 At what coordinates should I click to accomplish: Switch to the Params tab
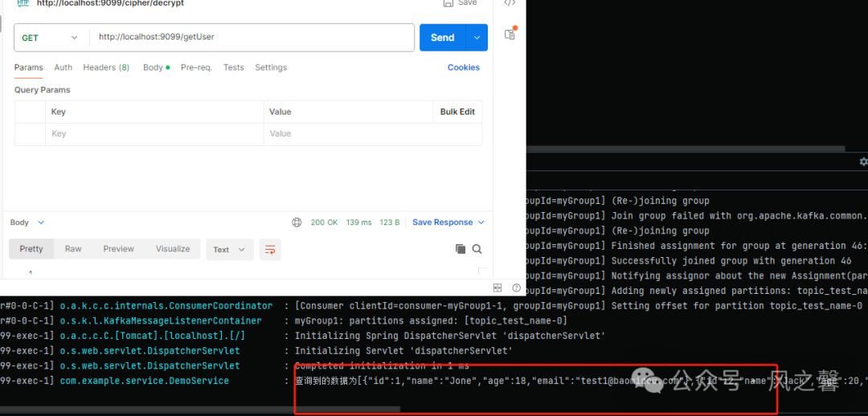(28, 67)
